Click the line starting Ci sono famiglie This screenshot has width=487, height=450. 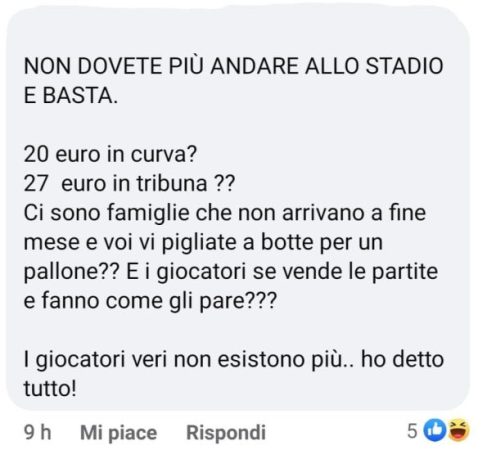[225, 213]
